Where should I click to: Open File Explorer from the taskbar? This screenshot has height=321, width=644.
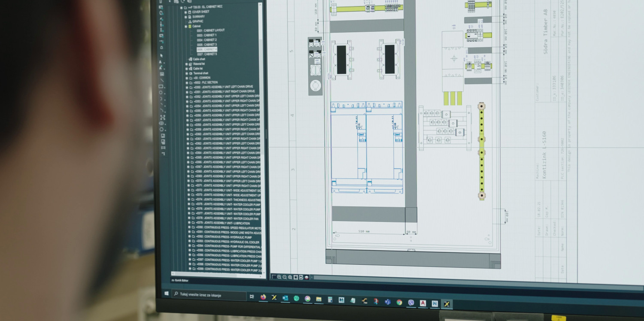click(319, 299)
